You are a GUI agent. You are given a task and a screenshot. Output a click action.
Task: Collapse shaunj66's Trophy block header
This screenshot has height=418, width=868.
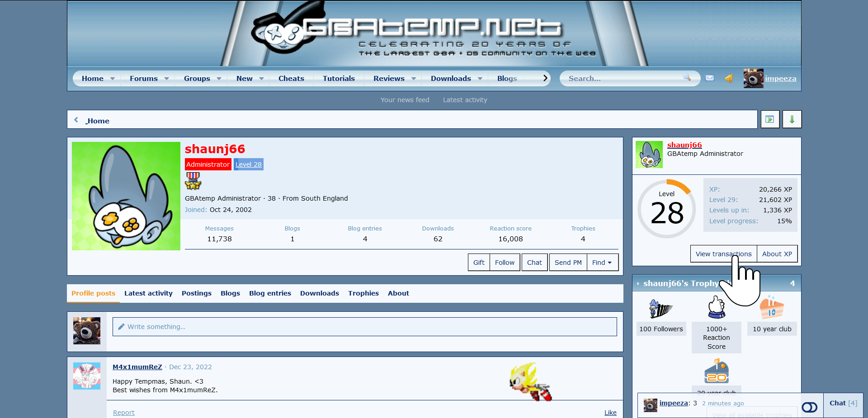(x=638, y=284)
